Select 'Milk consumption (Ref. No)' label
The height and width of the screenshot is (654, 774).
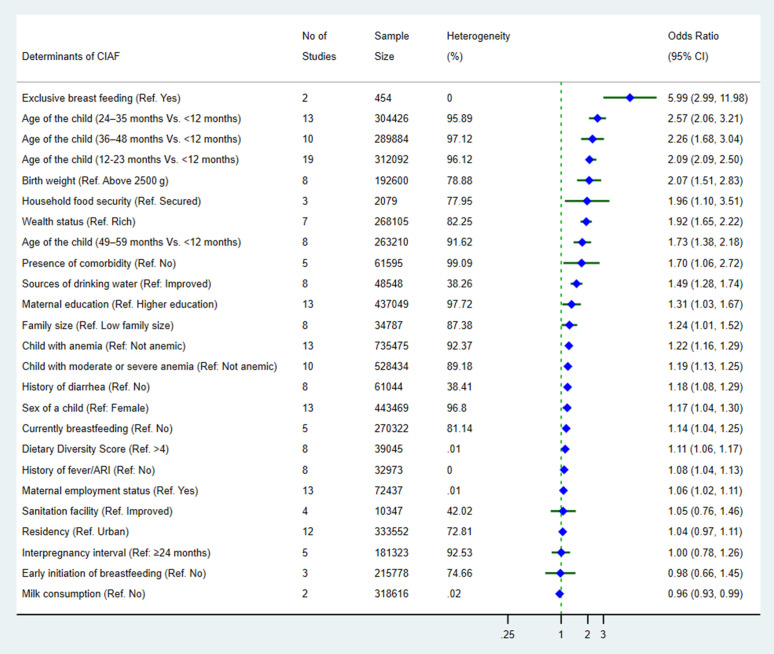click(83, 594)
